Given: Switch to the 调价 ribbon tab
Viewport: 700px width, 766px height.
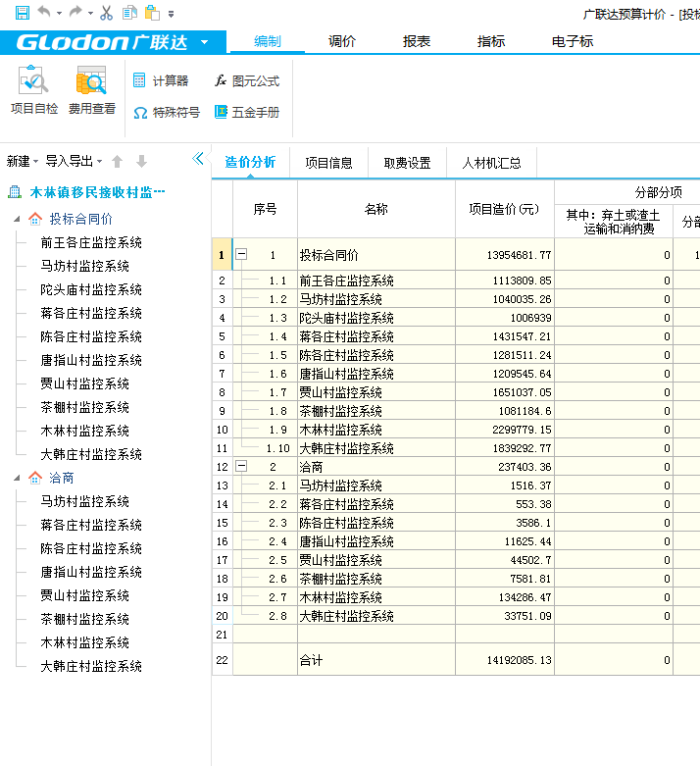Looking at the screenshot, I should [342, 41].
